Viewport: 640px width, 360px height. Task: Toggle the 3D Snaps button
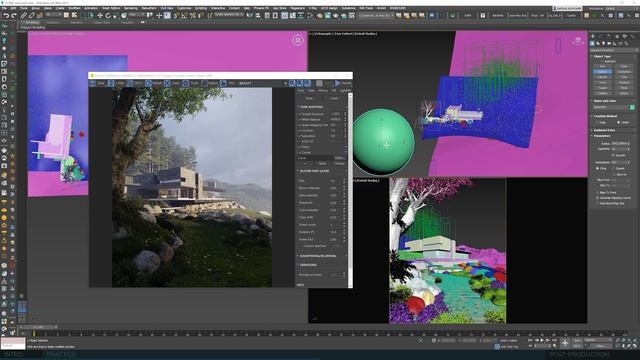click(x=176, y=16)
